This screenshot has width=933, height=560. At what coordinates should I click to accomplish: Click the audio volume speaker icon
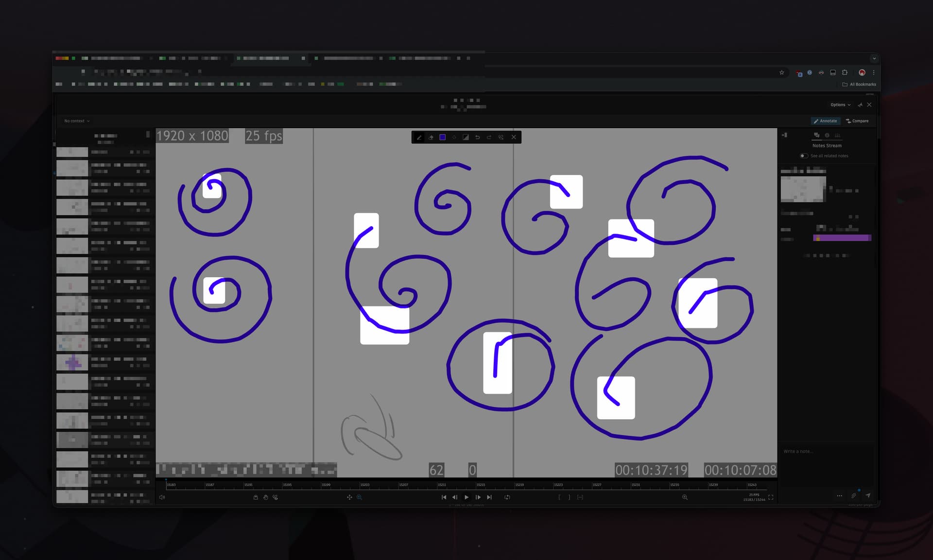click(162, 497)
